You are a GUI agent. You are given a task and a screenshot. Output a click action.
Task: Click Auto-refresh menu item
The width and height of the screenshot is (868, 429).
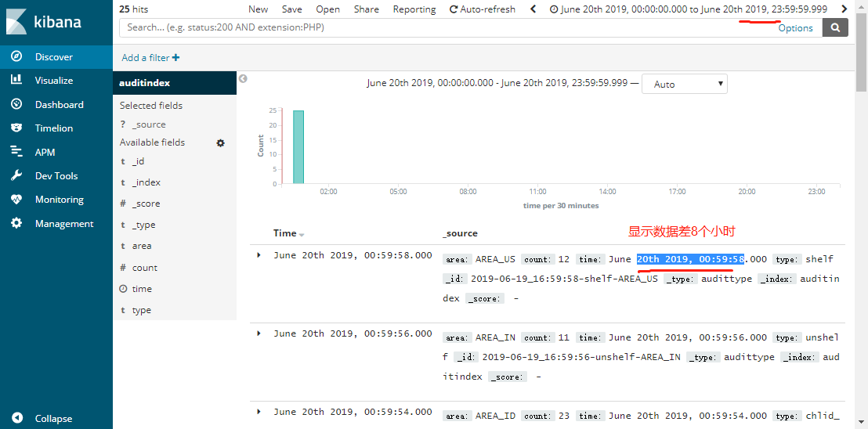pyautogui.click(x=482, y=9)
